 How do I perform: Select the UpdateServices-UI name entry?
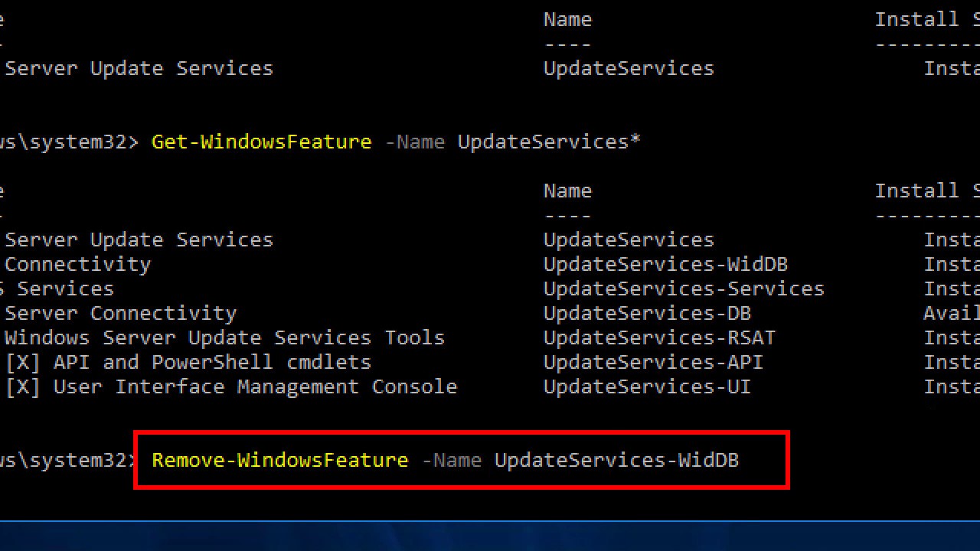tap(647, 386)
